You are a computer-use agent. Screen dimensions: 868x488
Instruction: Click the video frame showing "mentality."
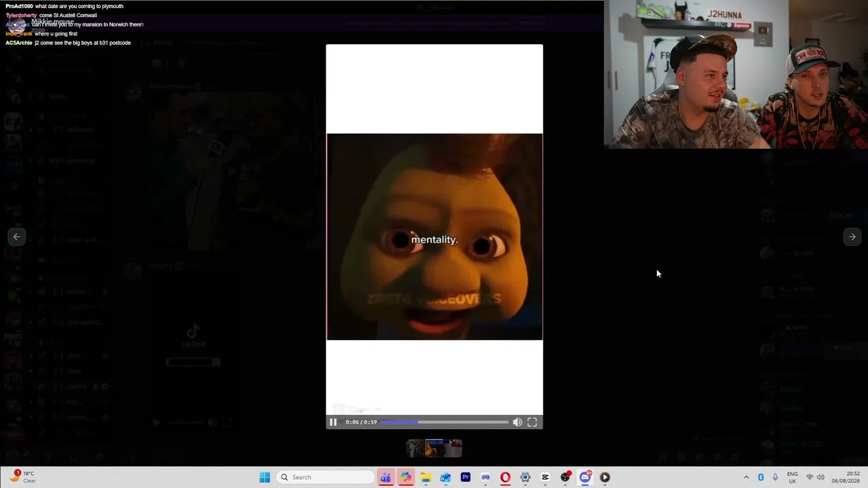click(x=435, y=237)
